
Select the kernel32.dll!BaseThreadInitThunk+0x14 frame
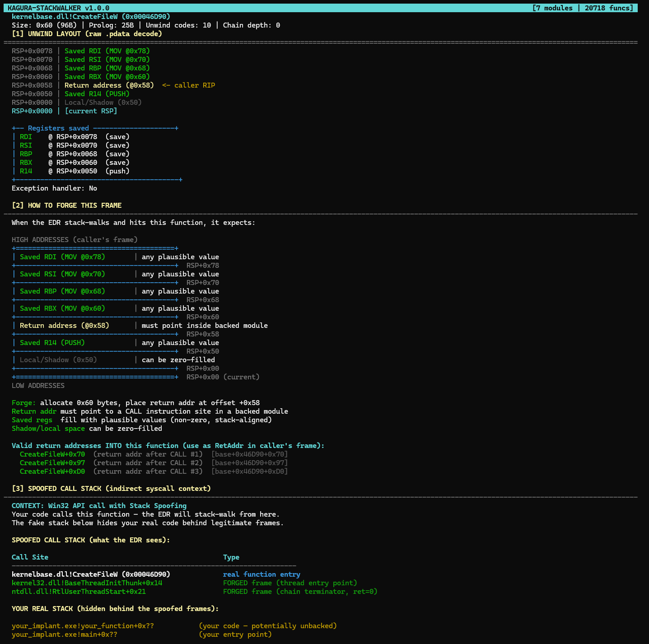coord(87,583)
